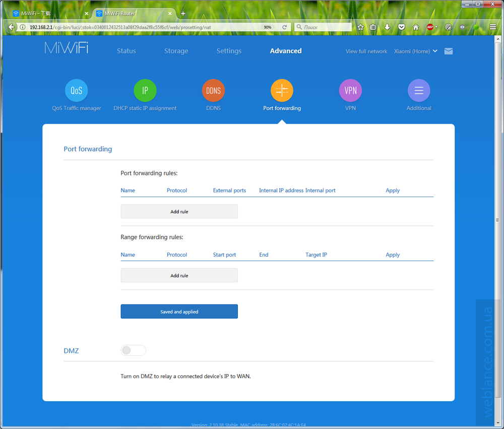Image resolution: width=504 pixels, height=429 pixels.
Task: Add rule under Port forwarding rules
Action: pos(179,211)
